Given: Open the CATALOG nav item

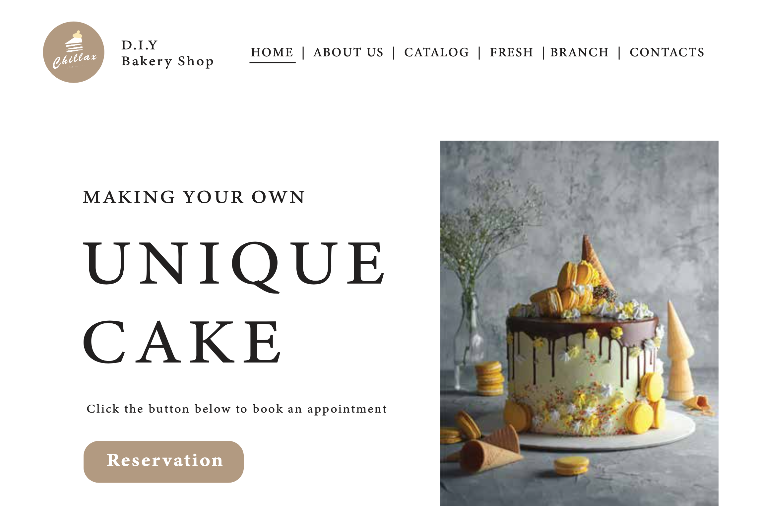Looking at the screenshot, I should (436, 52).
